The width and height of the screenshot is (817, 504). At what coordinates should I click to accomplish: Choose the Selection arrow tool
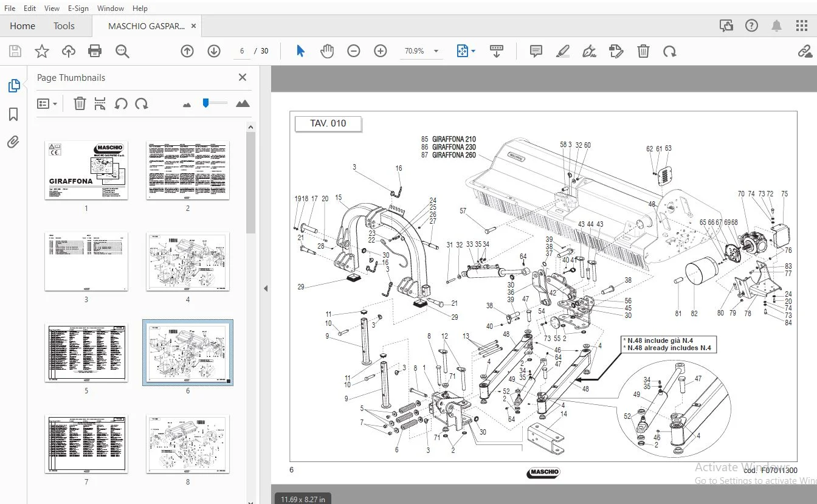point(300,51)
